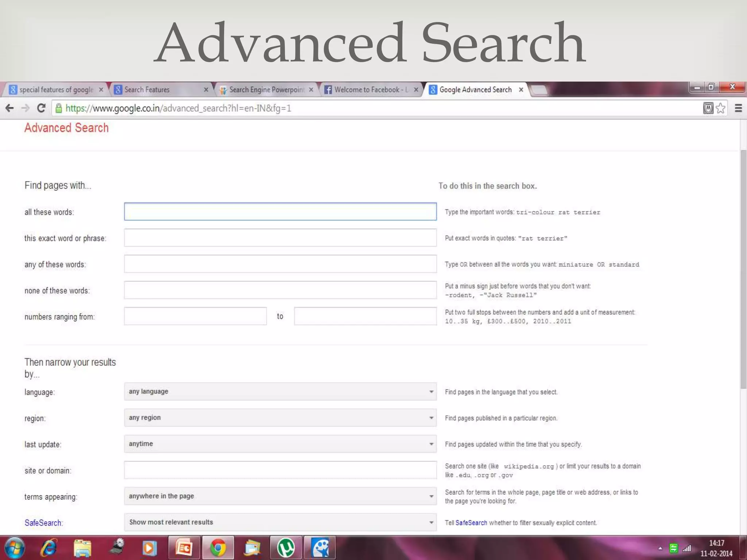The height and width of the screenshot is (560, 747).
Task: Show hidden system tray icons
Action: tap(660, 548)
